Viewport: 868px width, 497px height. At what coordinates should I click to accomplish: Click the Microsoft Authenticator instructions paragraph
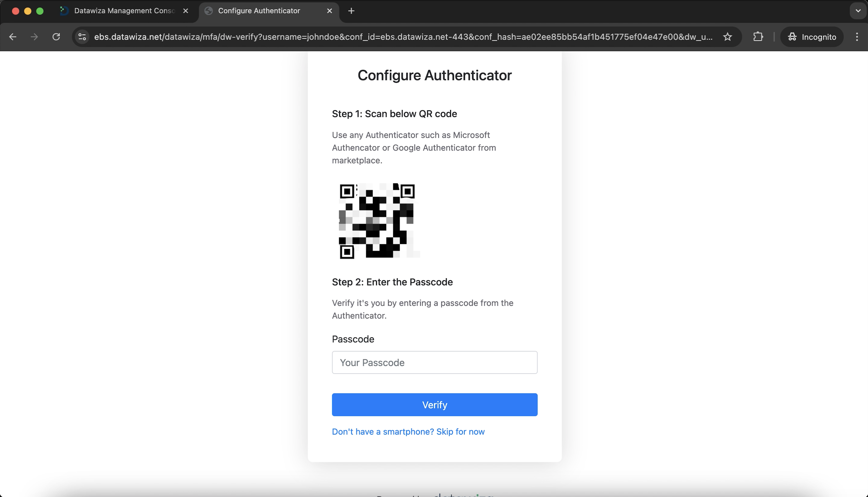(414, 148)
